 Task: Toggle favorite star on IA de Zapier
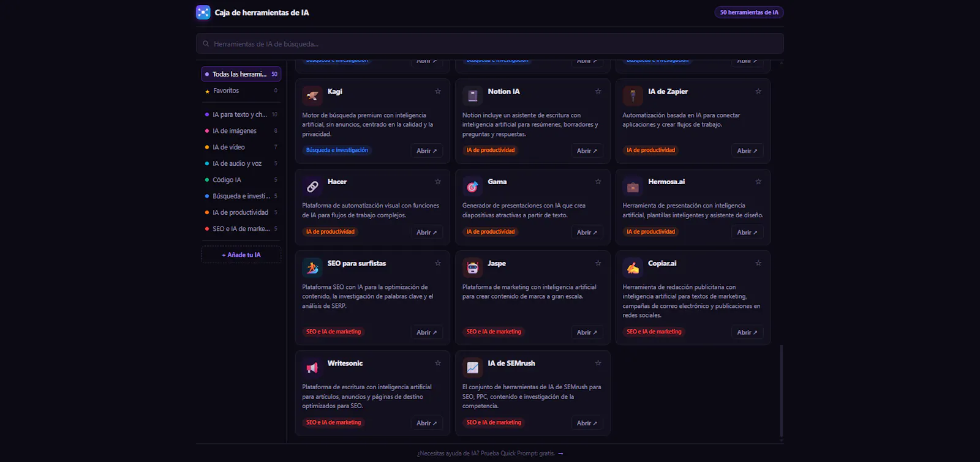pyautogui.click(x=758, y=91)
